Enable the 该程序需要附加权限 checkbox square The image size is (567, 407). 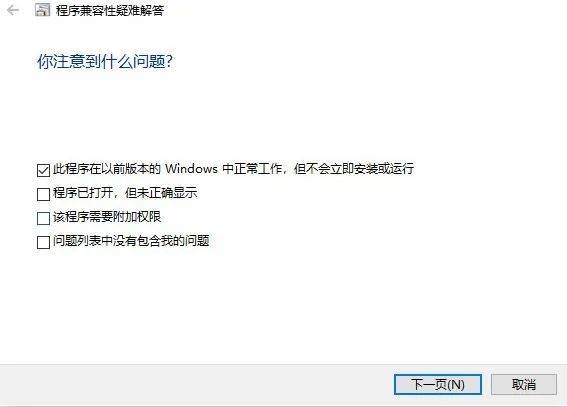click(x=43, y=218)
